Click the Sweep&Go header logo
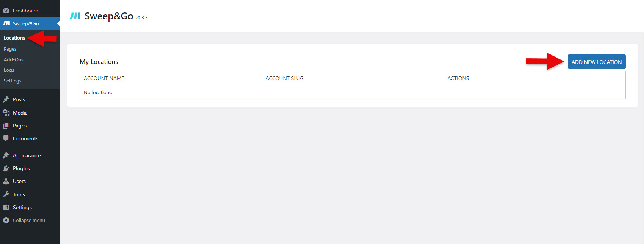The height and width of the screenshot is (244, 644). click(x=75, y=16)
